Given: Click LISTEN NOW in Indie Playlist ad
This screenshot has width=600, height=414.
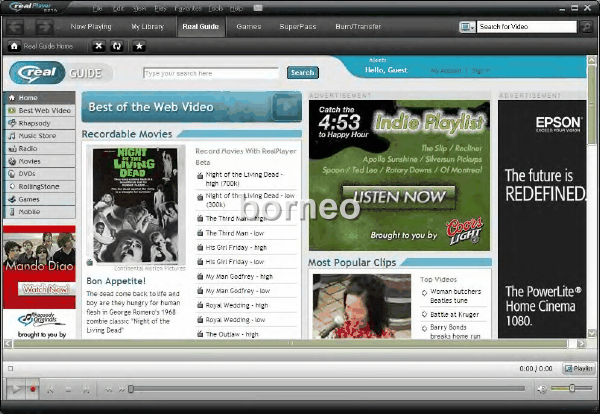Looking at the screenshot, I should click(x=399, y=197).
